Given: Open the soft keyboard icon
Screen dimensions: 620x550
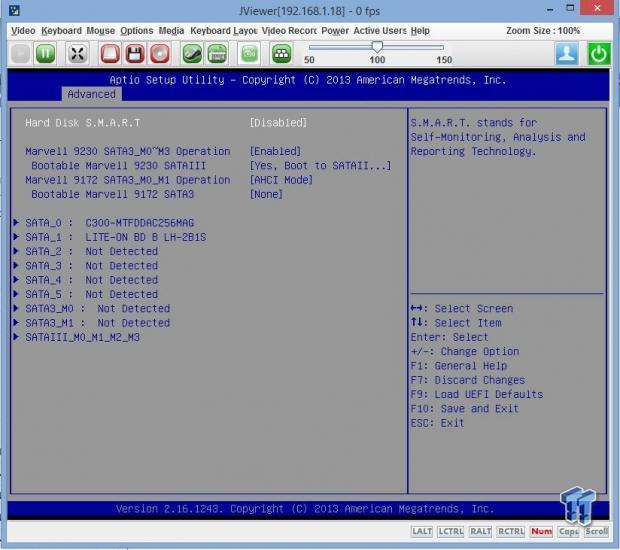Looking at the screenshot, I should click(217, 53).
